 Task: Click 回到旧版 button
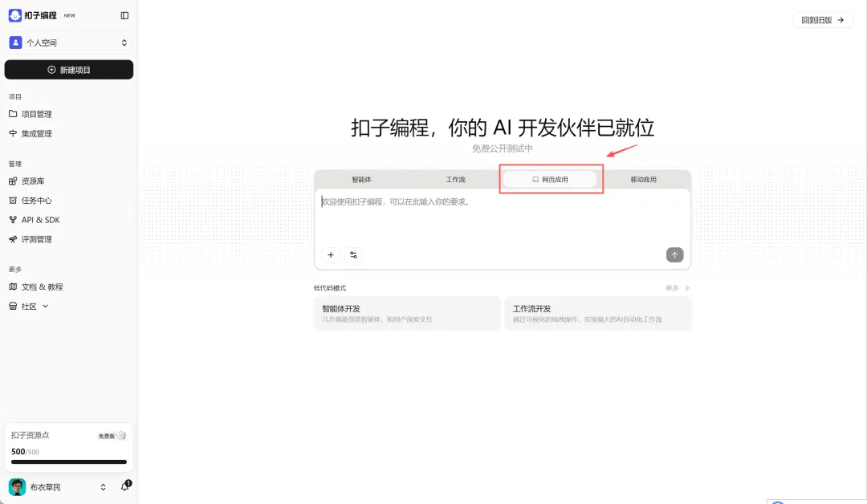pyautogui.click(x=823, y=20)
